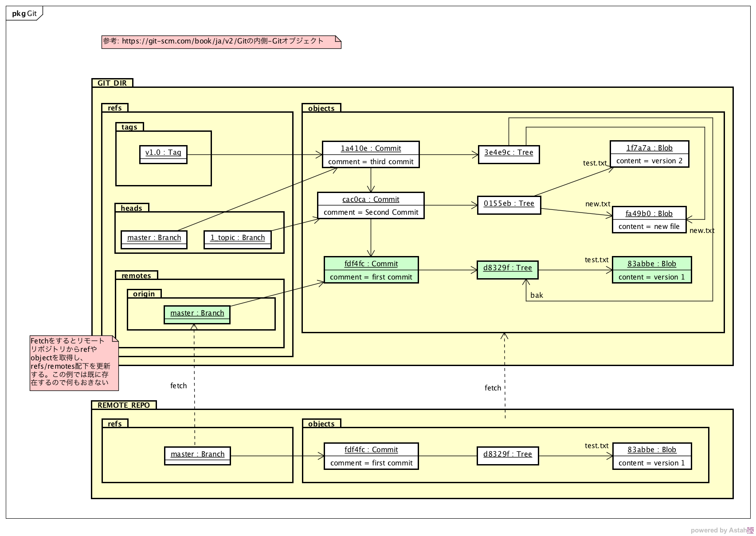Viewport: 756px width, 536px height.
Task: Select the pkg Git diagram frame label
Action: pos(24,13)
